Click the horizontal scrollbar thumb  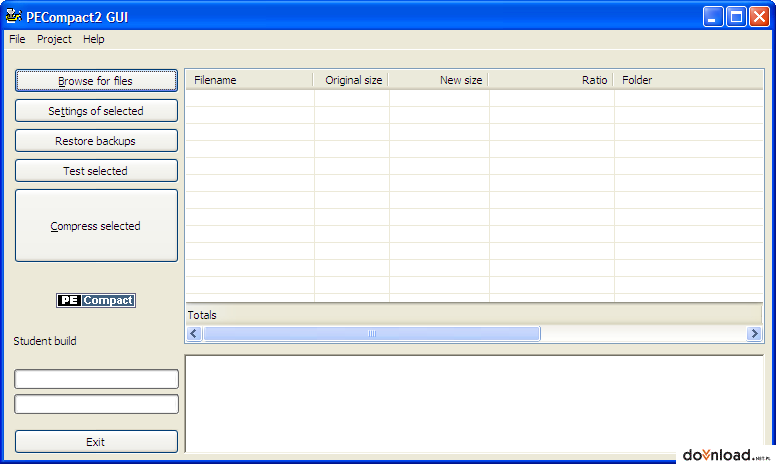372,334
